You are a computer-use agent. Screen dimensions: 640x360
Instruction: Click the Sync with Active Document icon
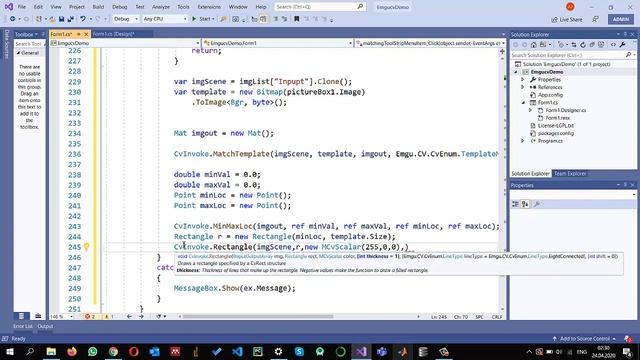tap(574, 44)
